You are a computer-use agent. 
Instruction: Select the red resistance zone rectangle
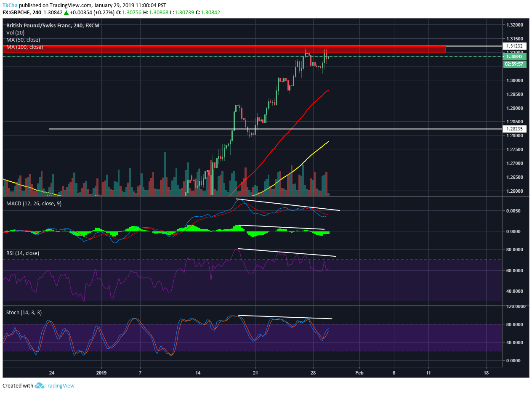pos(224,49)
